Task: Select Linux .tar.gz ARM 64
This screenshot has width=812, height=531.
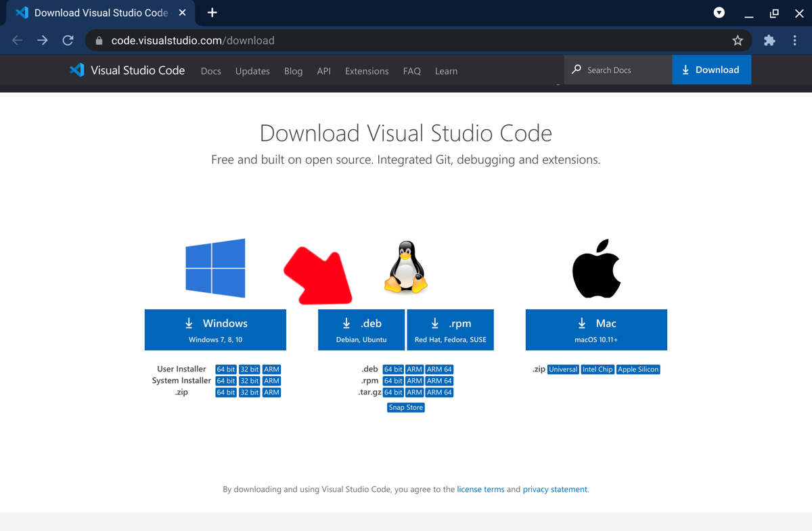Action: [x=439, y=392]
